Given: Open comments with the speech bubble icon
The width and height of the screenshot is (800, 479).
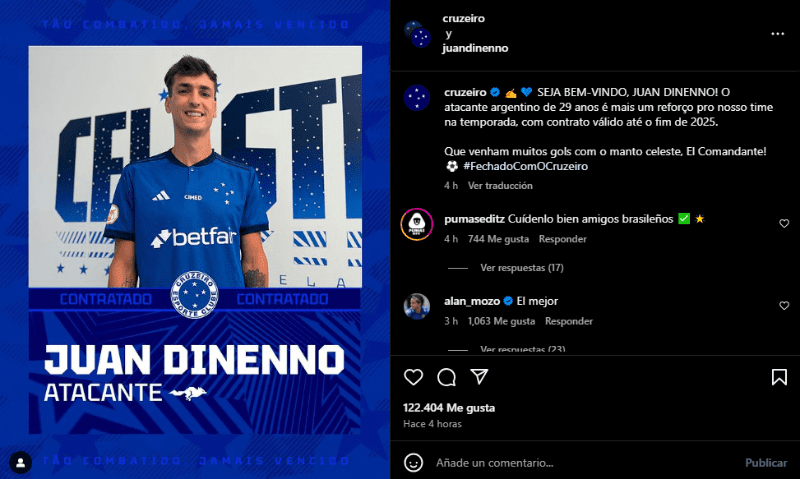Looking at the screenshot, I should point(446,377).
